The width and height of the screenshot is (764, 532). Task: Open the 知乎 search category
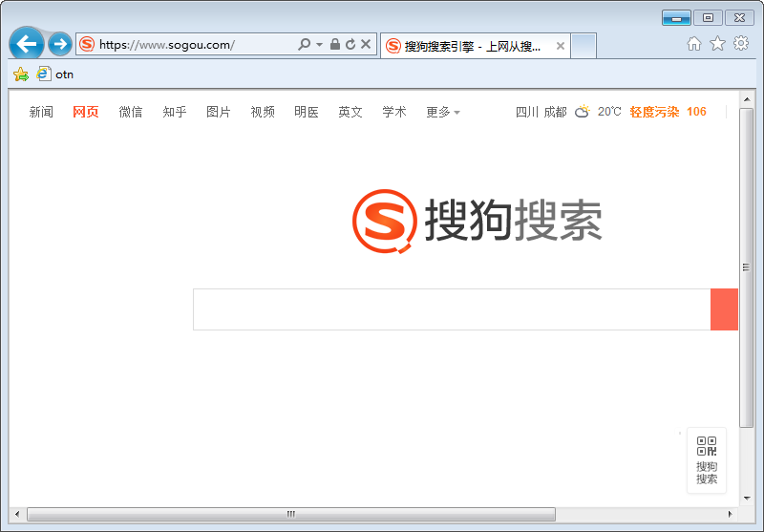click(x=175, y=112)
